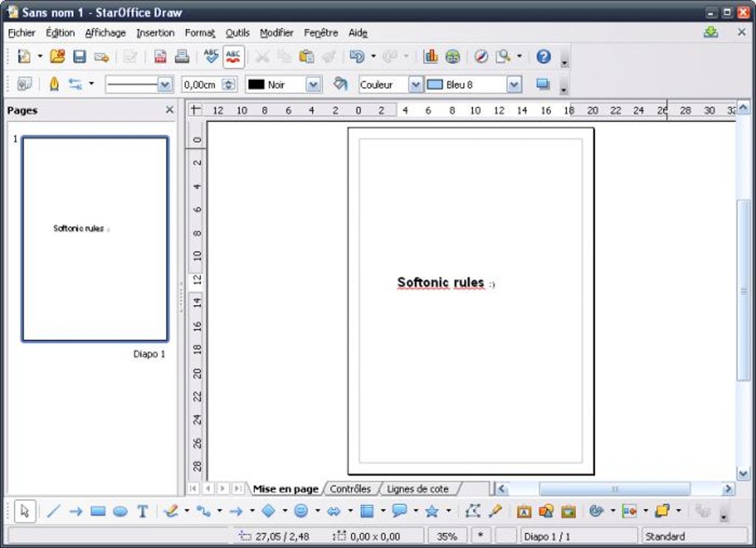The width and height of the screenshot is (756, 548).
Task: Select the Rectangle drawing tool
Action: click(98, 511)
